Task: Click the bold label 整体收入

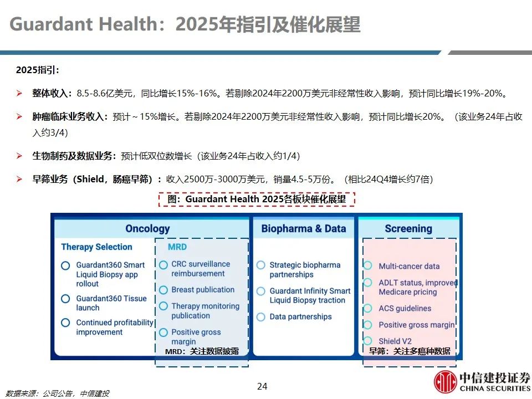Action: point(52,93)
